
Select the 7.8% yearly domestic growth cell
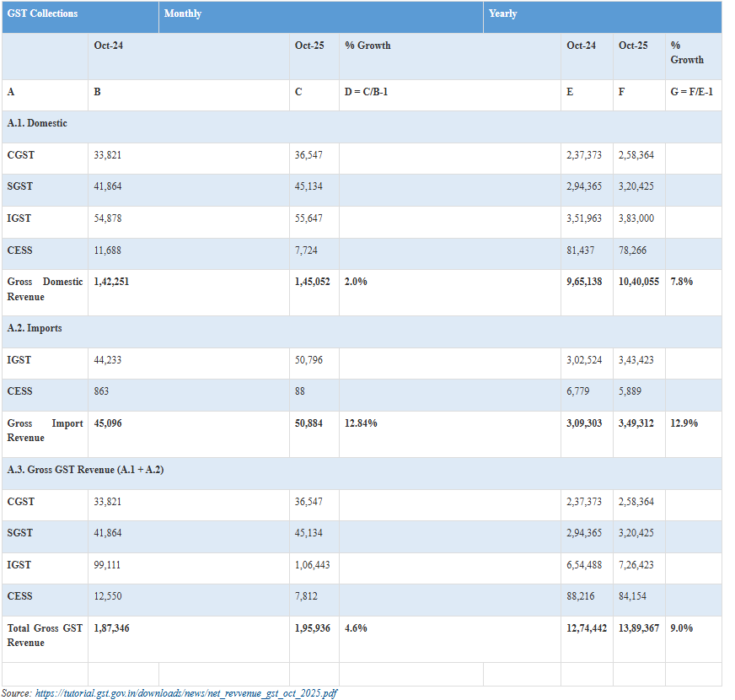tap(681, 282)
